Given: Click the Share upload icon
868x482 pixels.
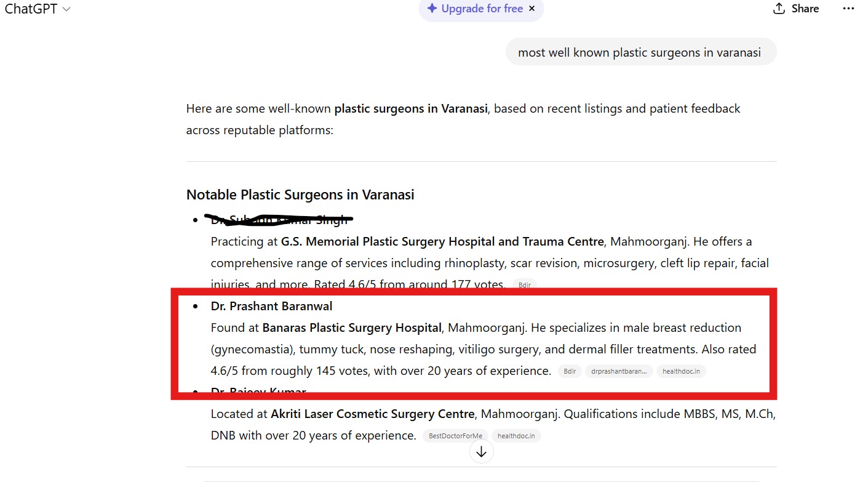Looking at the screenshot, I should click(x=779, y=9).
